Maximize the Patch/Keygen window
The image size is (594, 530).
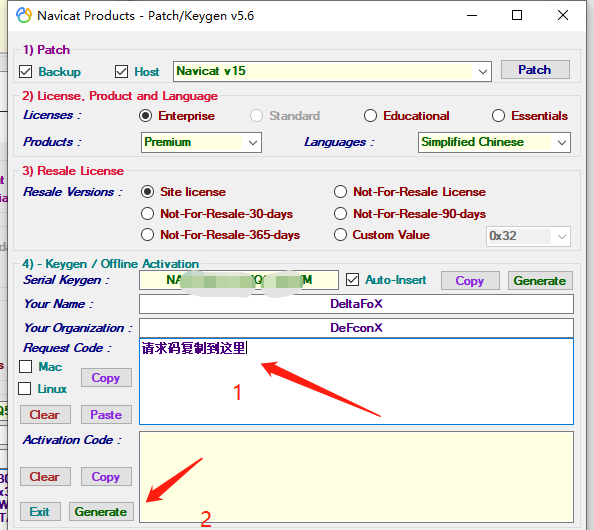point(517,16)
